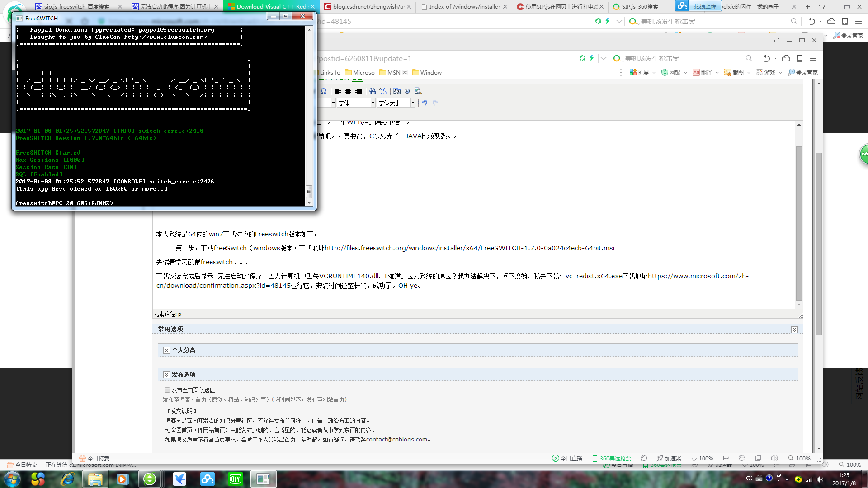The width and height of the screenshot is (868, 488).
Task: Click search magnifier in inner browser search box
Action: coord(749,58)
